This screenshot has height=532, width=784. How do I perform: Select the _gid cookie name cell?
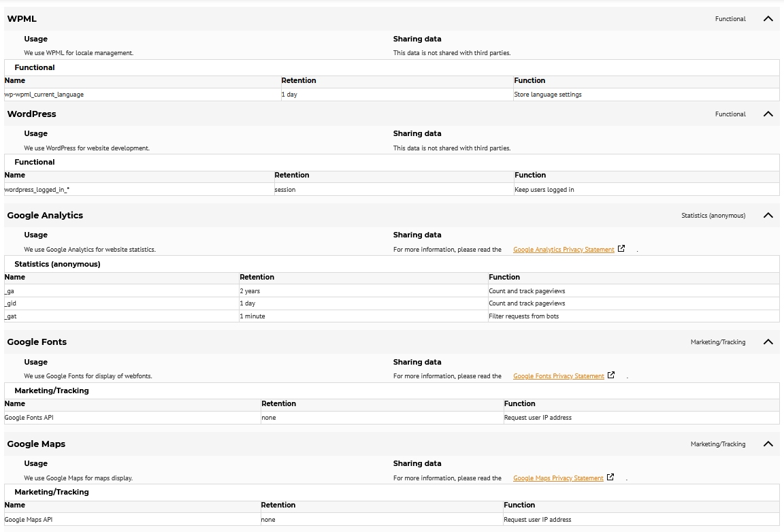tap(122, 303)
